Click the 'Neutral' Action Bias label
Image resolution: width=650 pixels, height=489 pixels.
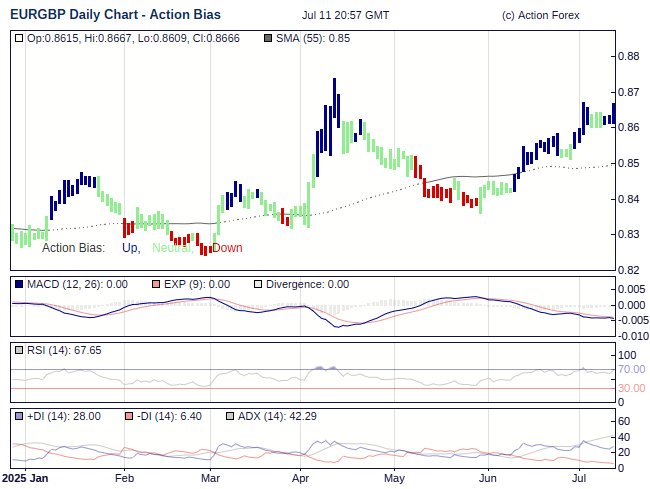(x=171, y=248)
